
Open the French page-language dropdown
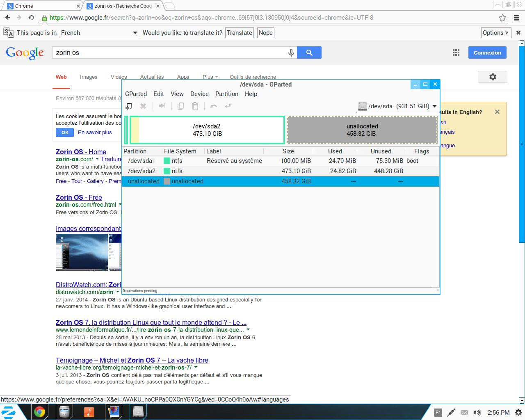[99, 33]
